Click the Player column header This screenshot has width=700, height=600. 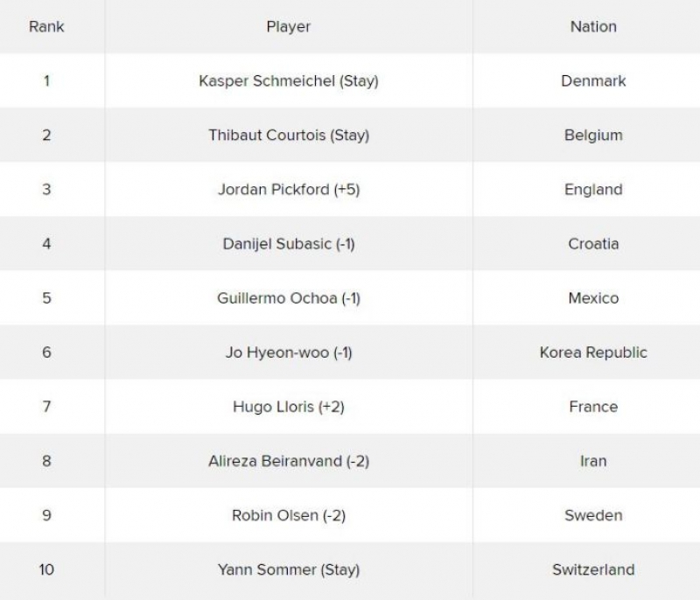click(x=289, y=27)
